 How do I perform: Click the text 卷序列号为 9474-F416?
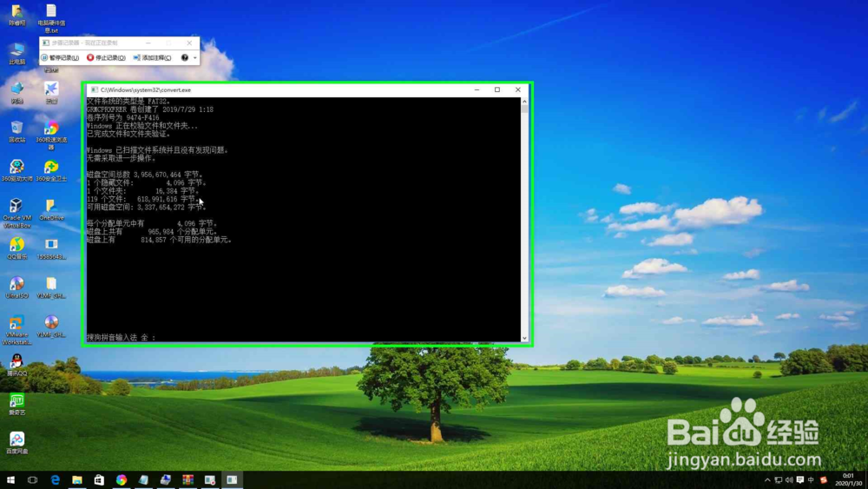[123, 118]
